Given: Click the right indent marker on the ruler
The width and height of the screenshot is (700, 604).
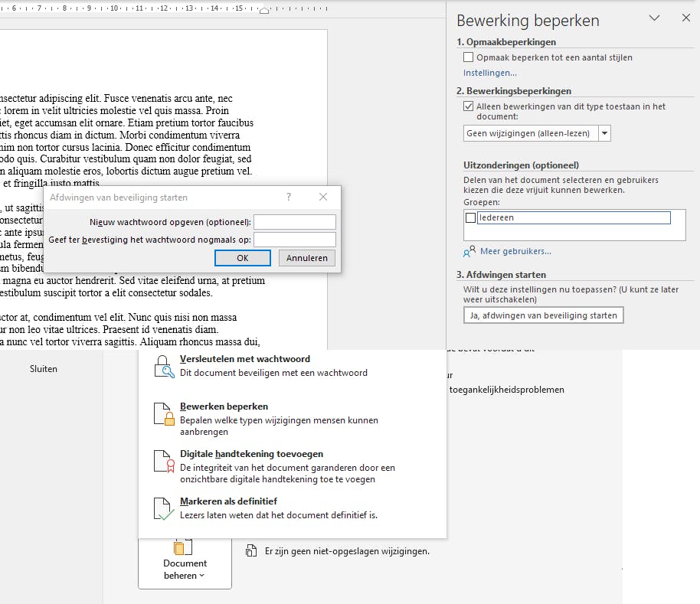Looking at the screenshot, I should [263, 11].
